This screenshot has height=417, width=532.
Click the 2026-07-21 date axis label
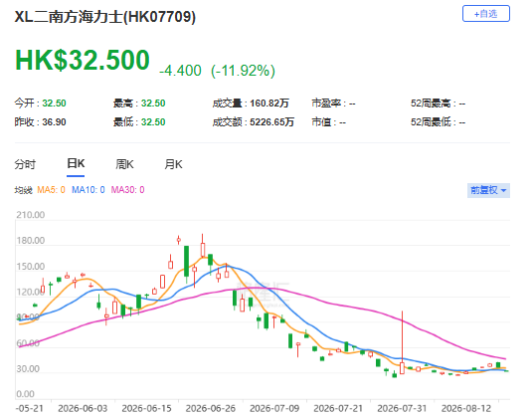pyautogui.click(x=338, y=408)
